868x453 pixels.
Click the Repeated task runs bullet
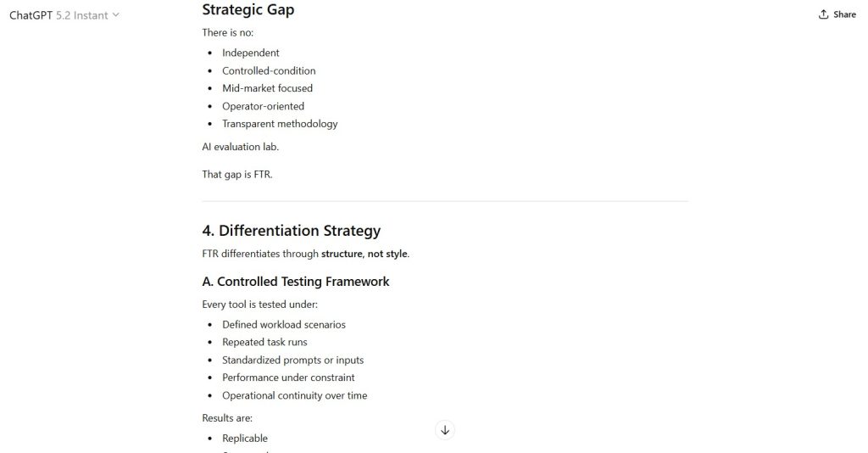point(264,342)
